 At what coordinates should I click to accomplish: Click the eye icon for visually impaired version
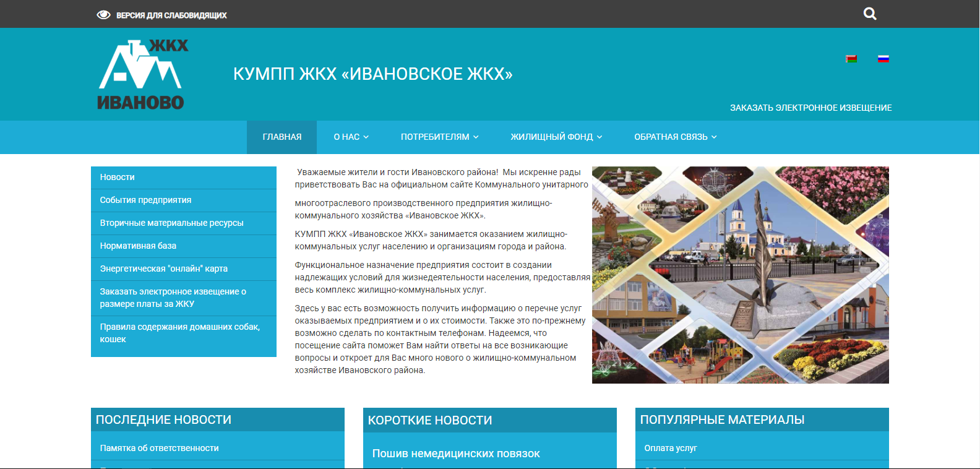coord(103,15)
